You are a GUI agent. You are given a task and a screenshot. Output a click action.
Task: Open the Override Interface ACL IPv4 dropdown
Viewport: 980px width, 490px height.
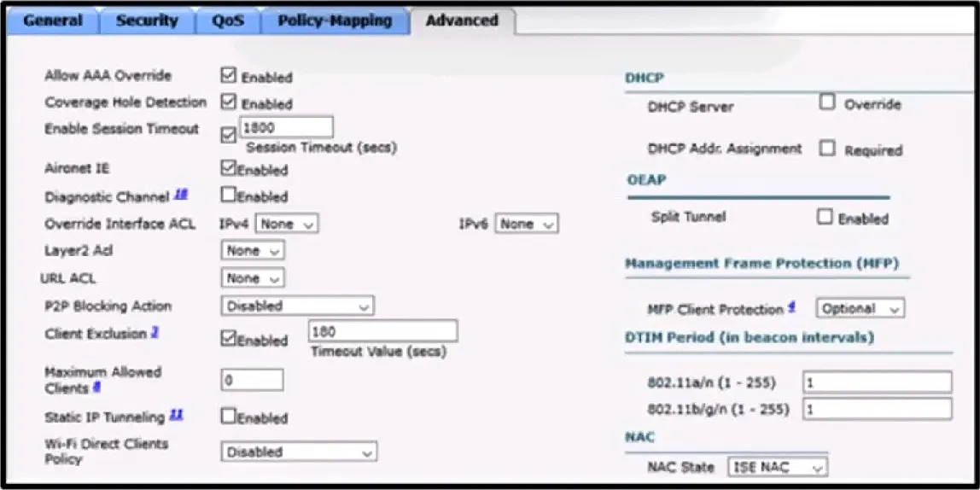click(287, 224)
